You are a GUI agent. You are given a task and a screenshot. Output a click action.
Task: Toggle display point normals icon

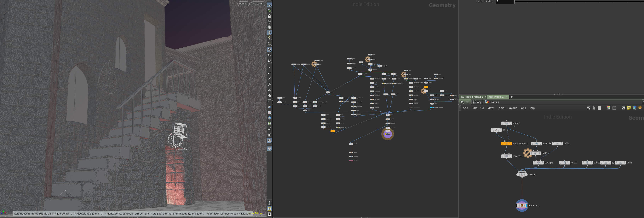point(269,73)
